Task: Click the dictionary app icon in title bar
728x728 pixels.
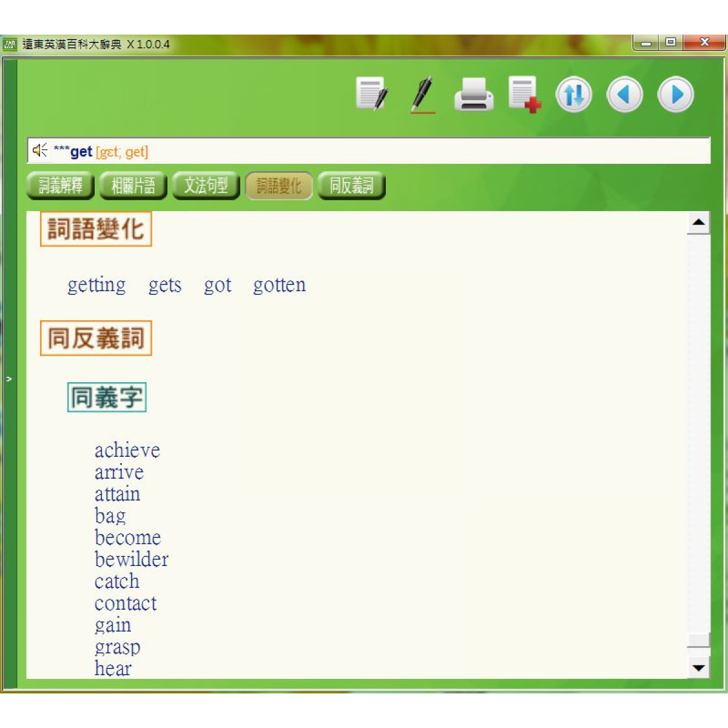Action: [10, 44]
